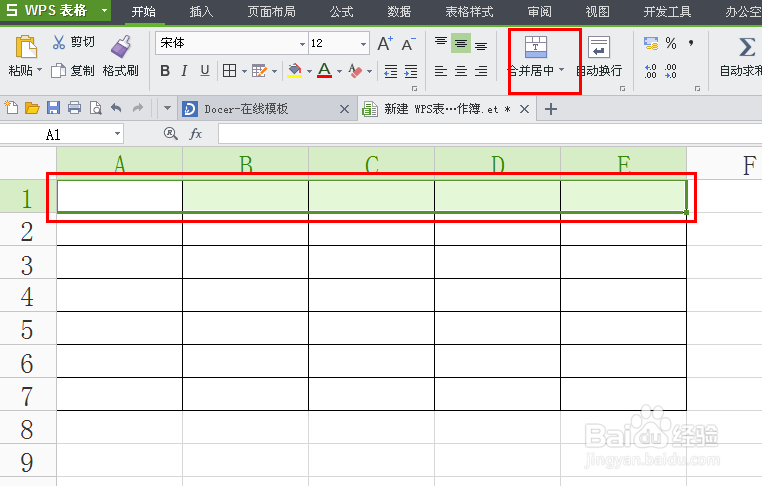Image resolution: width=762 pixels, height=486 pixels.
Task: Open the 数据 ribbon tab
Action: click(x=399, y=12)
